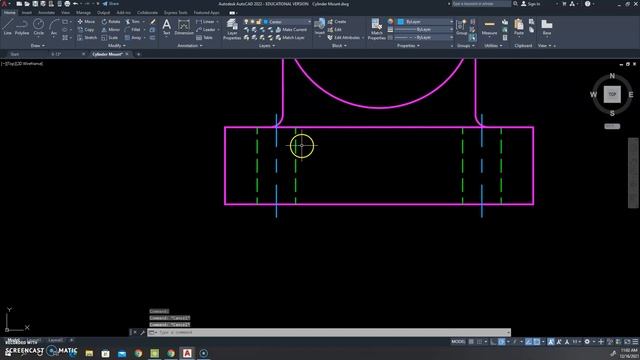This screenshot has height=360, width=640.
Task: Click the Make Current layer button
Action: coord(291,29)
